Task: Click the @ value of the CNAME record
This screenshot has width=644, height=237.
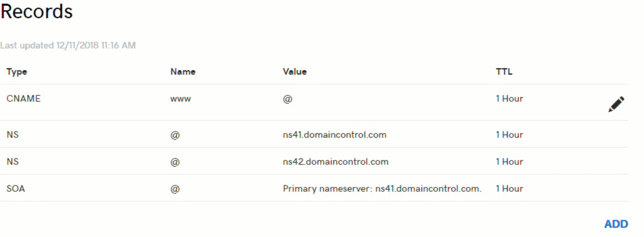Action: [x=287, y=99]
